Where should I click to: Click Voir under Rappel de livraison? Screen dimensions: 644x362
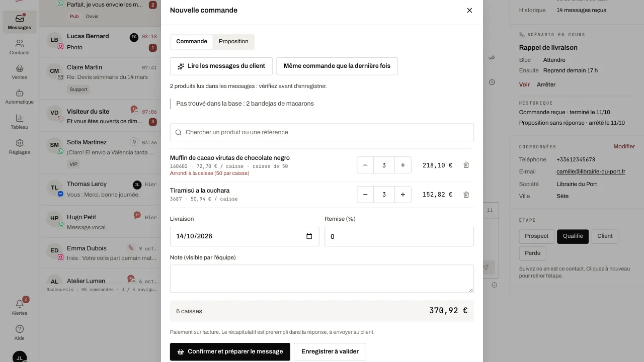pos(524,84)
